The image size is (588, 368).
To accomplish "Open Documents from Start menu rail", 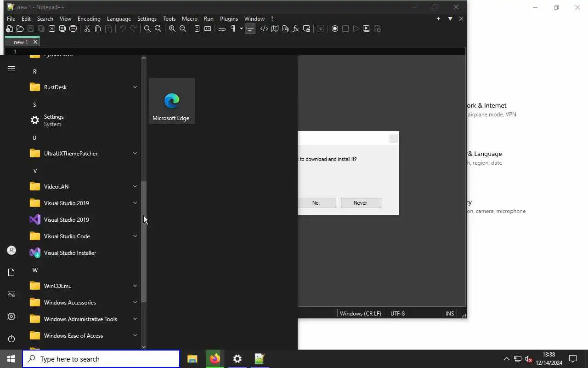I will tap(11, 272).
